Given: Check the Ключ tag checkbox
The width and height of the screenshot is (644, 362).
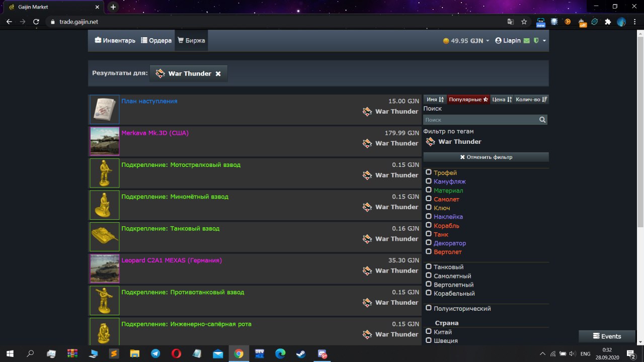Looking at the screenshot, I should pyautogui.click(x=429, y=208).
